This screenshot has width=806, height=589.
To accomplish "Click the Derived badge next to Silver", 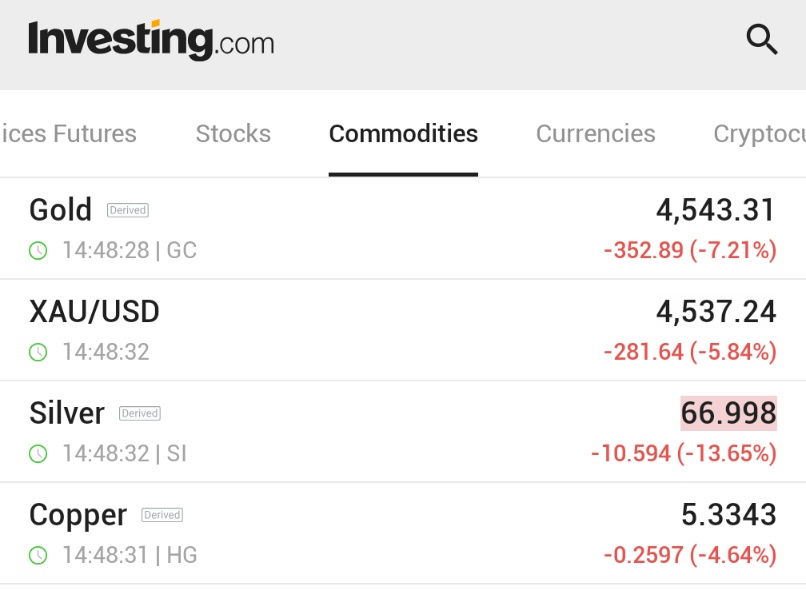I will click(x=140, y=413).
